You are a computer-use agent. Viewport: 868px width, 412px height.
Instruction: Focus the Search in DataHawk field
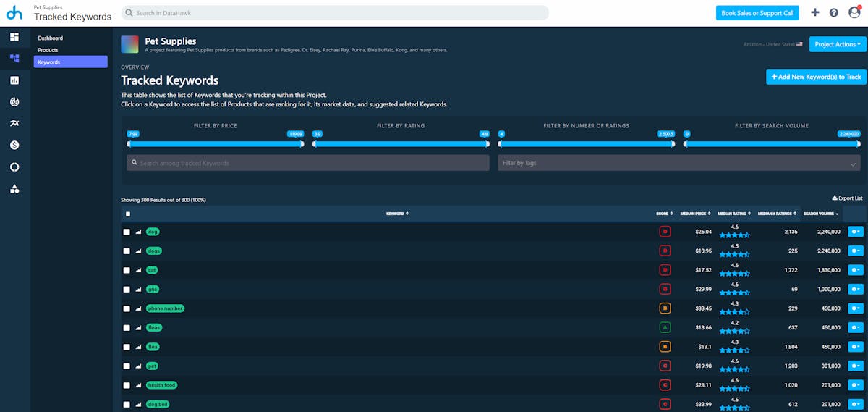335,13
